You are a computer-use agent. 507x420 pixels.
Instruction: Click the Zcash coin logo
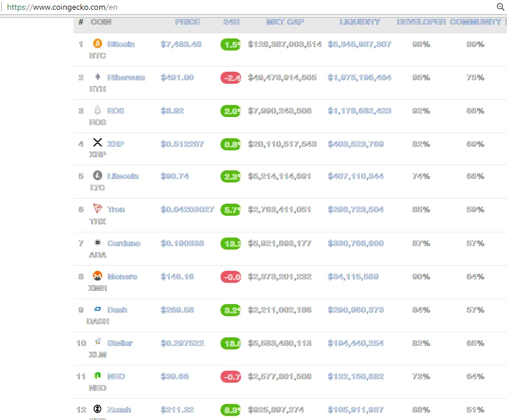tap(98, 409)
